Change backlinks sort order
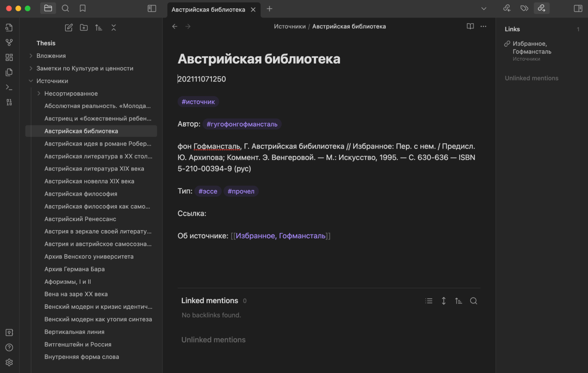Screen dimensions: 588x373 pos(458,301)
